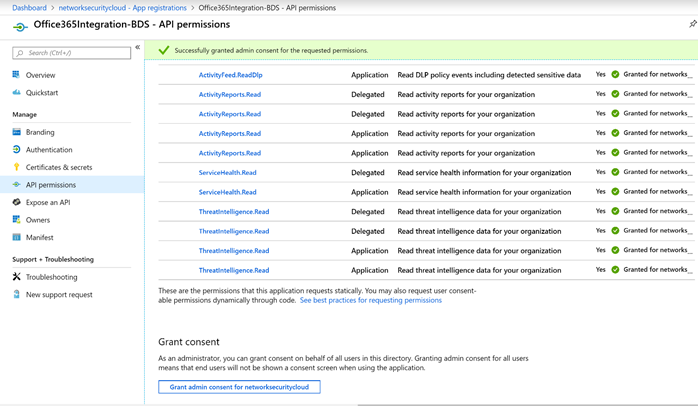Click the 'Yes' cell in the ActivityFeed.ReadDlp row

601,74
